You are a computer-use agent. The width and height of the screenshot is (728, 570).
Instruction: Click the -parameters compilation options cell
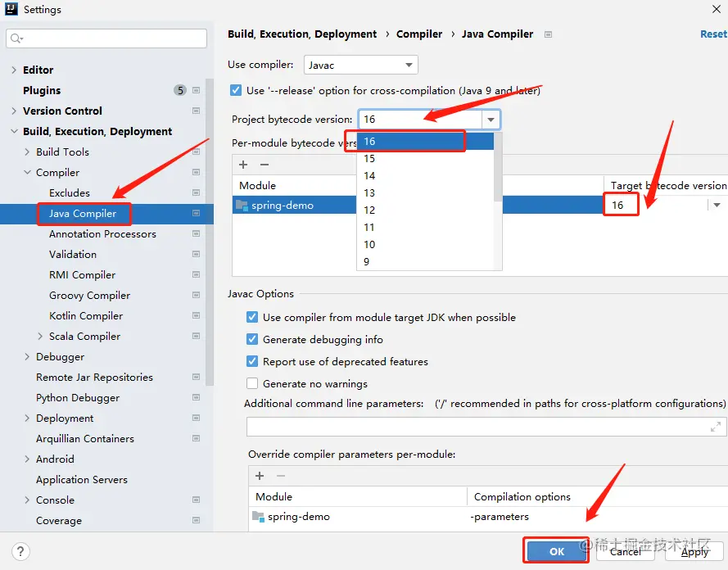click(500, 516)
